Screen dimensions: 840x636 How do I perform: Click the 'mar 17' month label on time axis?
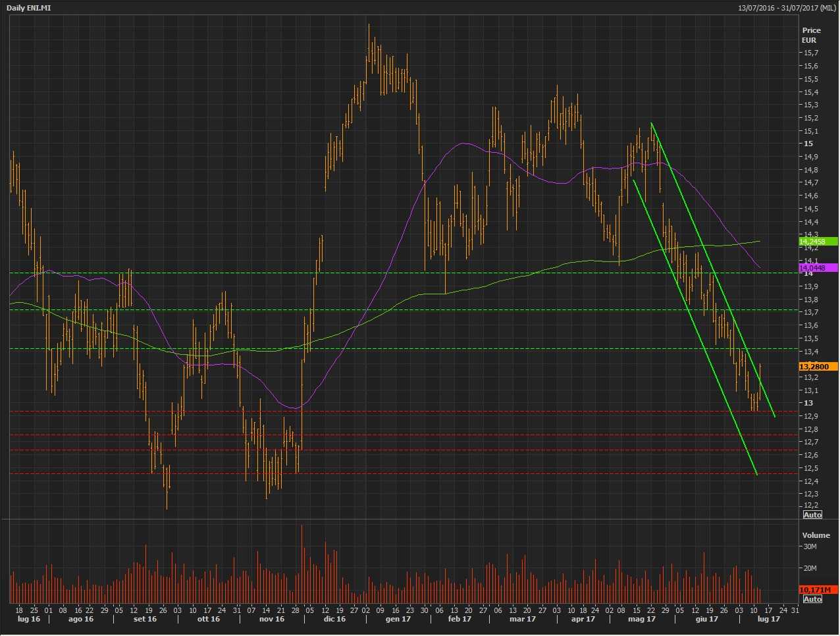(x=522, y=619)
